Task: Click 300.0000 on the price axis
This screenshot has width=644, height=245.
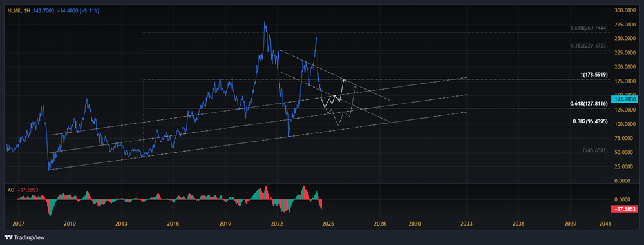Action: (625, 10)
